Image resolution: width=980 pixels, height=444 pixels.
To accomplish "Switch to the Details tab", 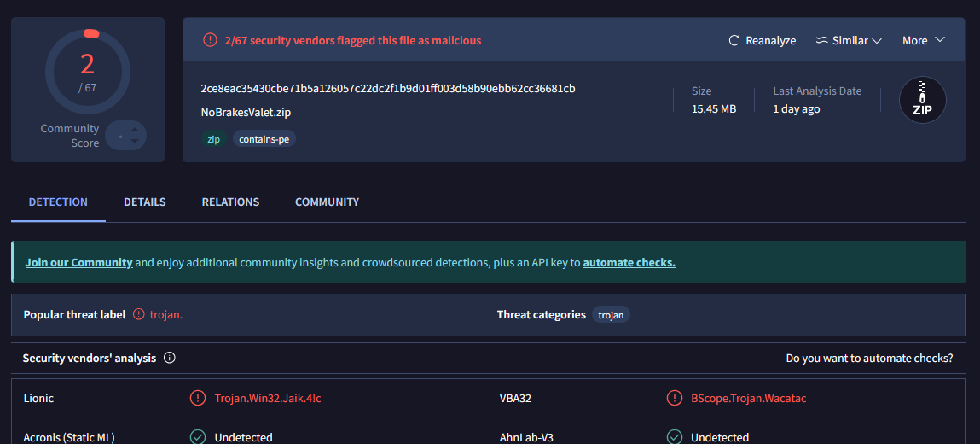I will (x=145, y=202).
